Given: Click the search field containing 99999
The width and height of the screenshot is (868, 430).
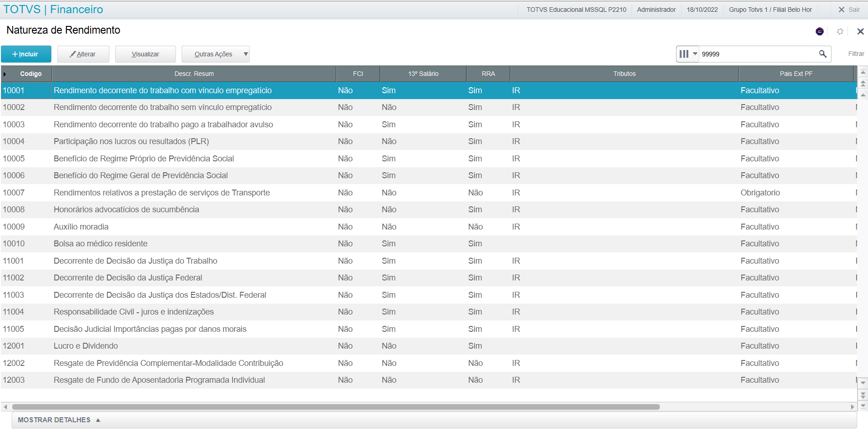Looking at the screenshot, I should coord(758,54).
